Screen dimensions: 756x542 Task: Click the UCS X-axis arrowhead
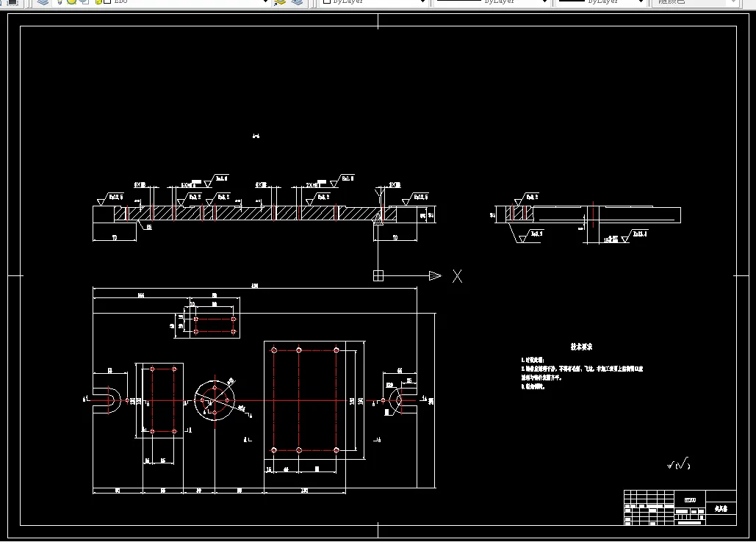coord(435,275)
